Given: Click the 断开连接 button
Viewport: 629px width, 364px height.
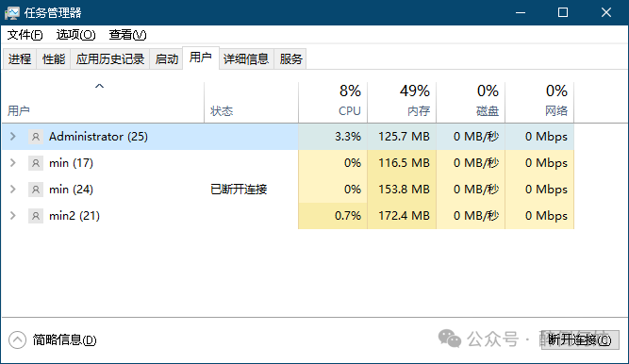Looking at the screenshot, I should tap(580, 339).
